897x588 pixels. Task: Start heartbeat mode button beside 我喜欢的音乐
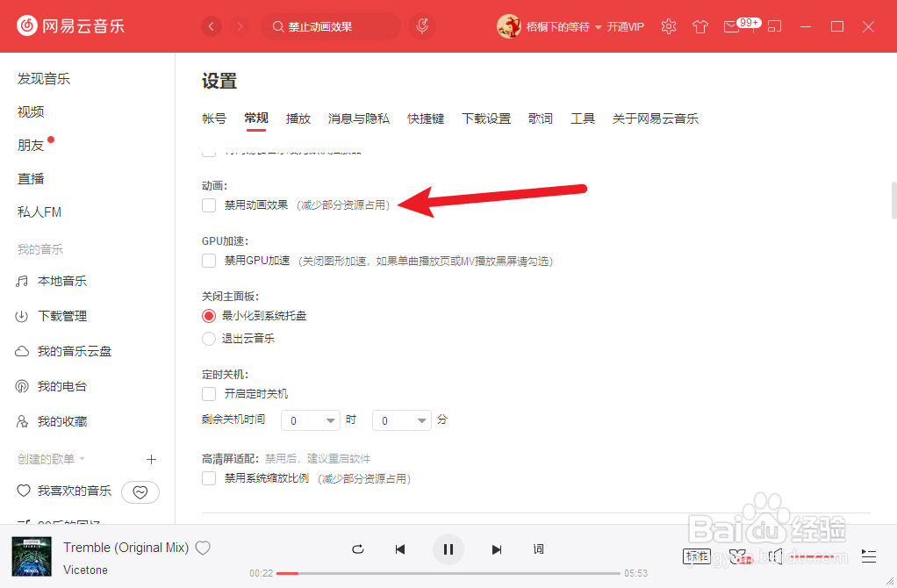coord(140,492)
